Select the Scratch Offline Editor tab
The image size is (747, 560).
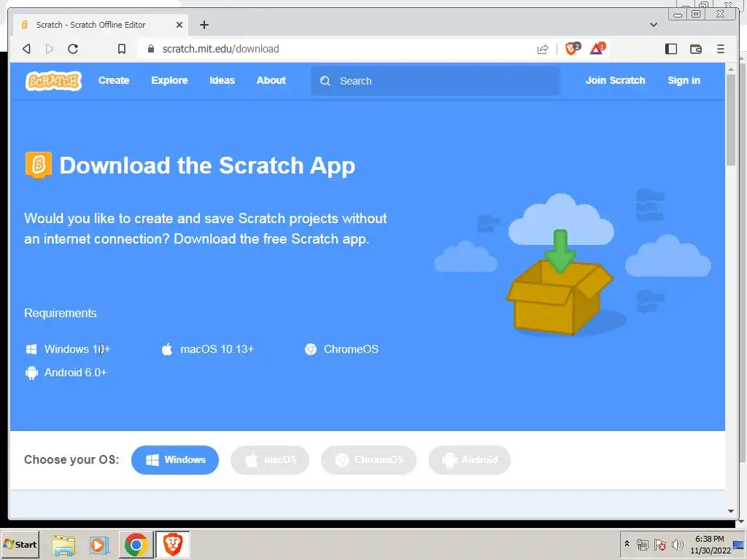(x=100, y=25)
